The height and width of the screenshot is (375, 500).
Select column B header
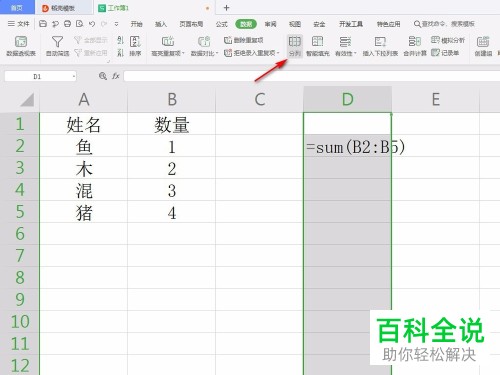(172, 99)
